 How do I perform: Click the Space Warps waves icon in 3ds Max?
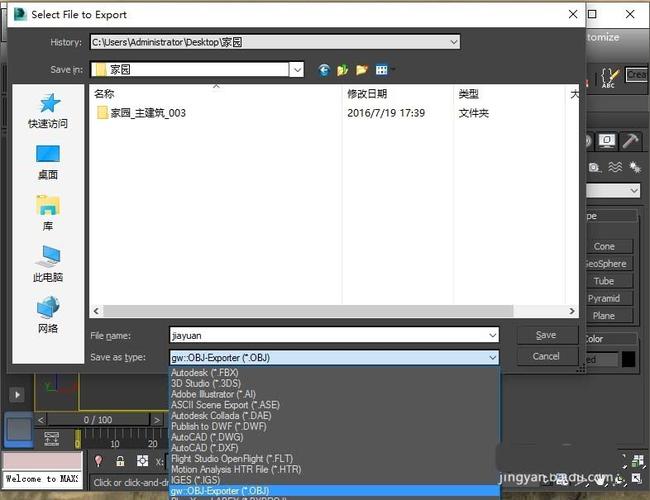click(x=615, y=167)
